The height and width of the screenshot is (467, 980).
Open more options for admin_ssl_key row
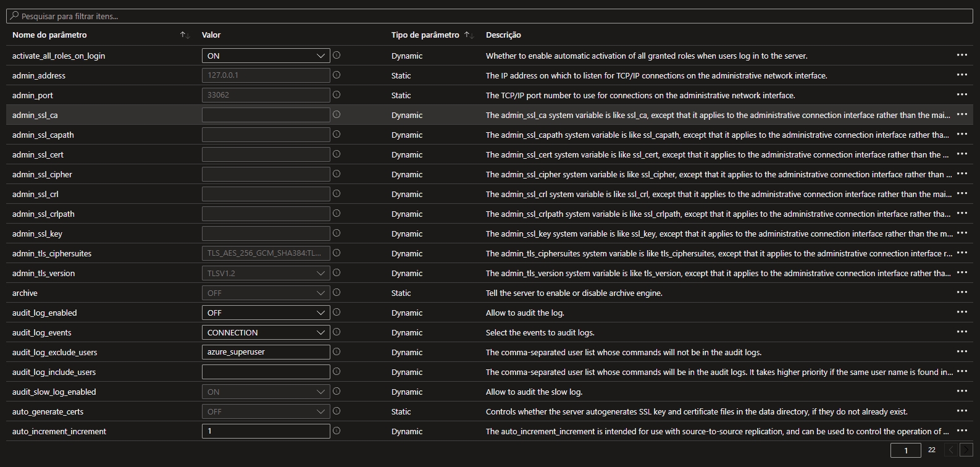tap(961, 233)
